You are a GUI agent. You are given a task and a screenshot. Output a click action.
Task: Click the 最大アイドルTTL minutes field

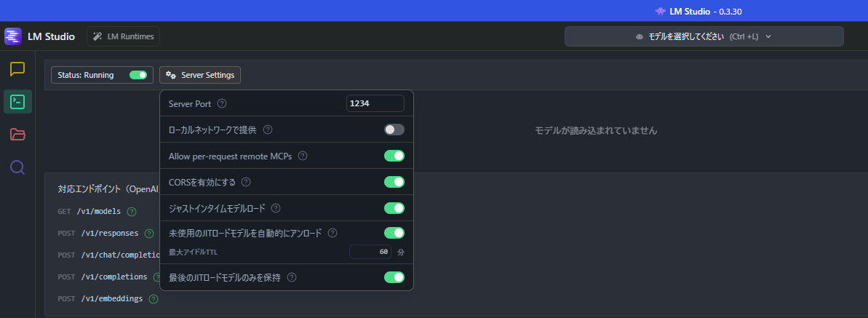click(x=370, y=252)
